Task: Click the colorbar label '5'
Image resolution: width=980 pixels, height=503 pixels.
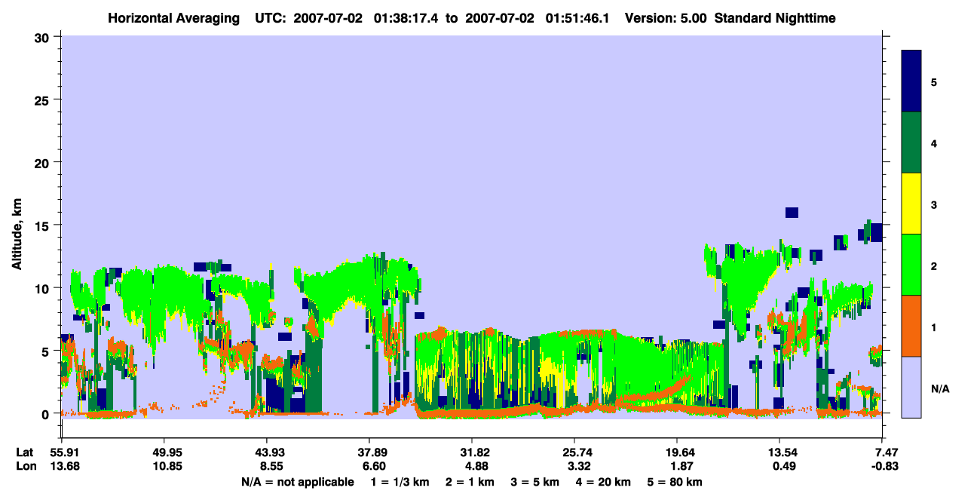Action: coord(934,81)
